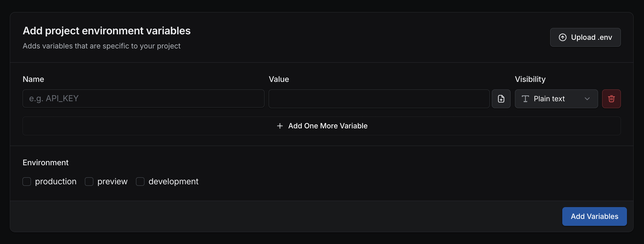Click the production checkbox square
Screen dimensions: 644x244
tap(27, 181)
